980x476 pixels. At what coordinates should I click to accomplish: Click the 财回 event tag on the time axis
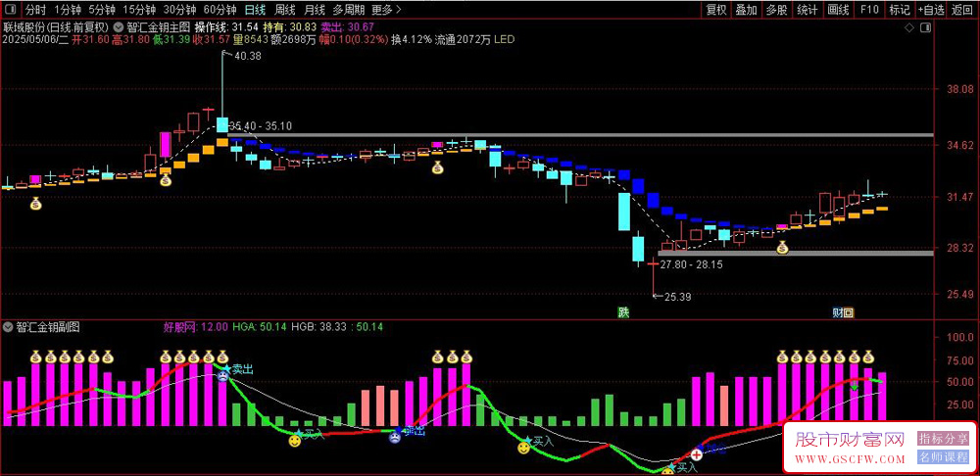pyautogui.click(x=843, y=312)
